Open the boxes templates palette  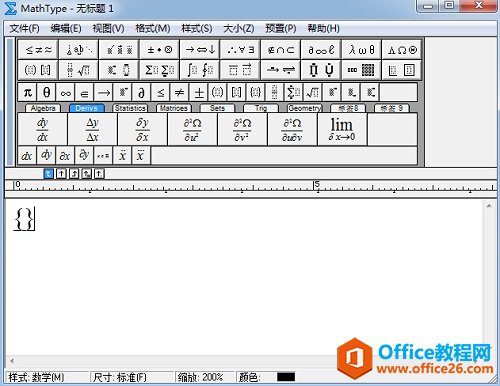(402, 70)
